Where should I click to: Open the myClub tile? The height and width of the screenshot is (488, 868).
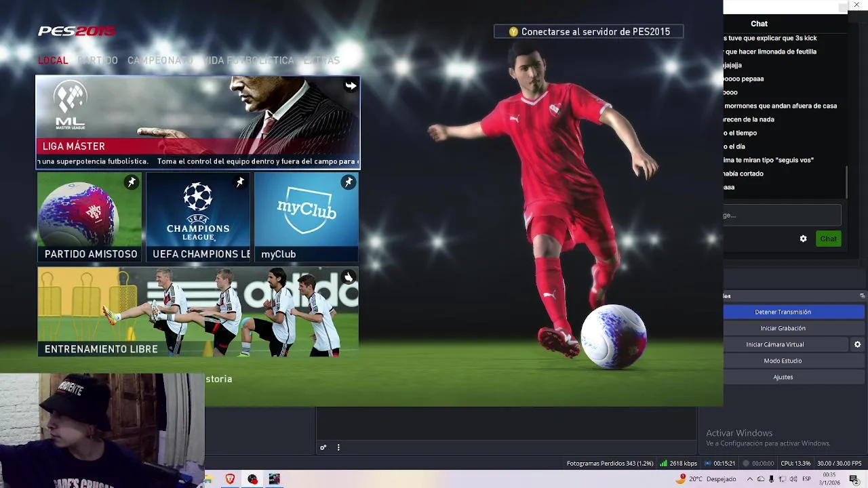coord(307,217)
